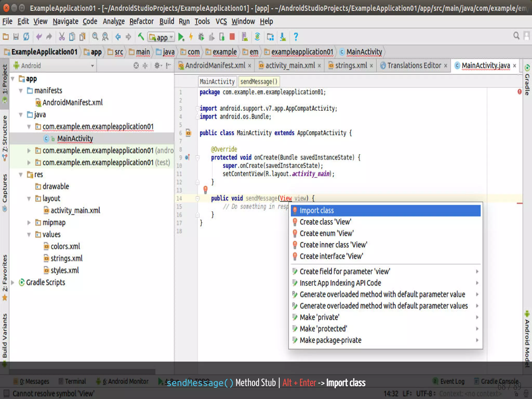Viewport: 532px width, 399px height.
Task: Toggle the Z: Structure tool window
Action: pos(5,138)
